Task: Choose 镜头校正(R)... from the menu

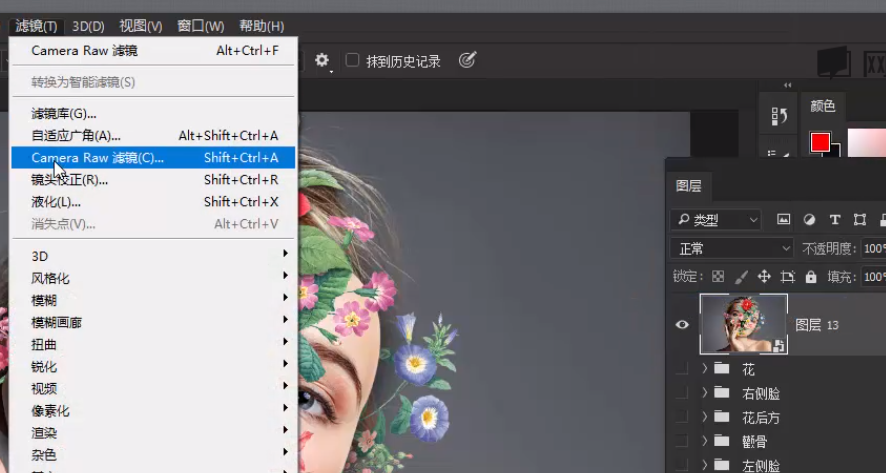Action: 153,180
